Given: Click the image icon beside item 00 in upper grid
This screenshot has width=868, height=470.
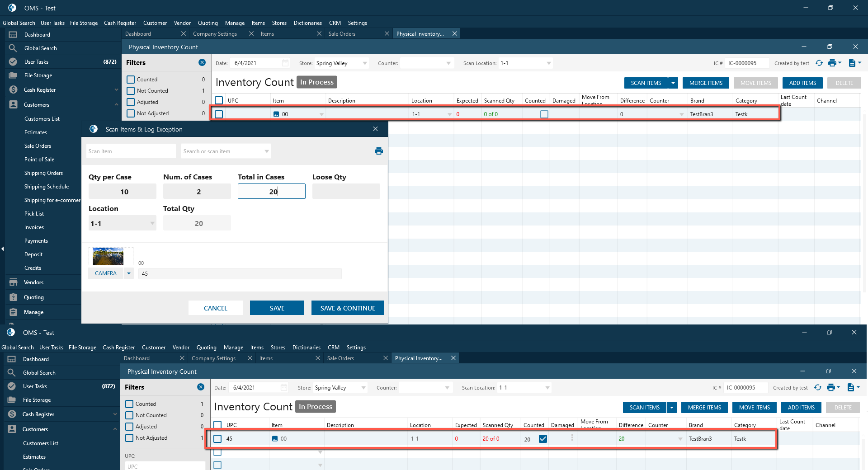Looking at the screenshot, I should click(x=276, y=114).
